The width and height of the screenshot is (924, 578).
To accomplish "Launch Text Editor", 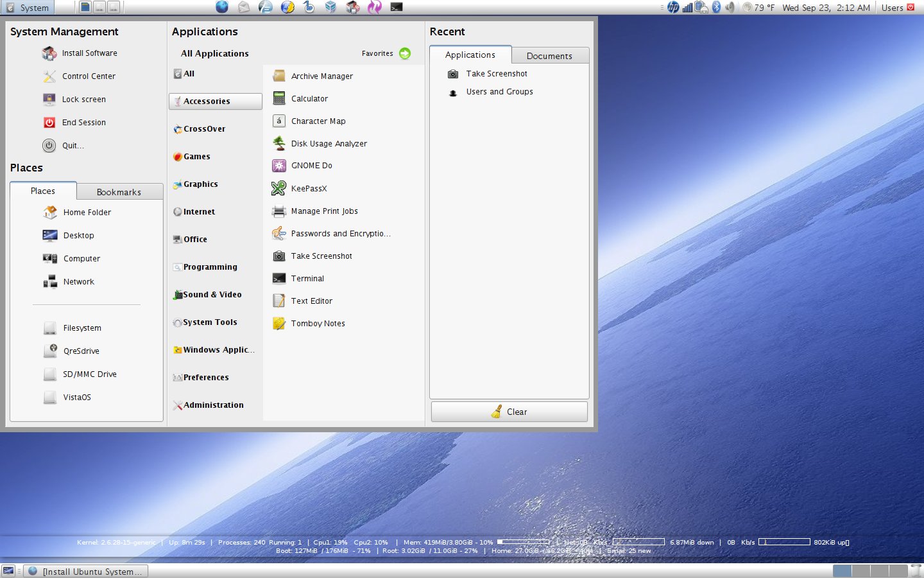I will 302,301.
